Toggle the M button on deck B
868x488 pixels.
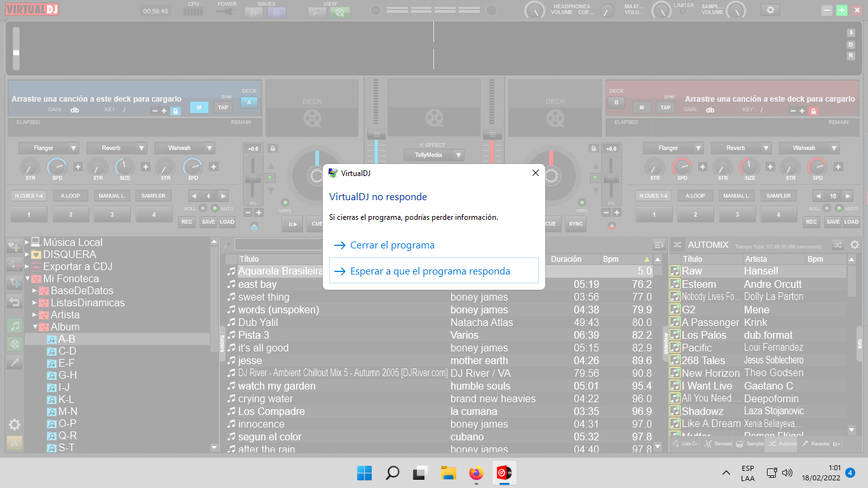pyautogui.click(x=642, y=107)
